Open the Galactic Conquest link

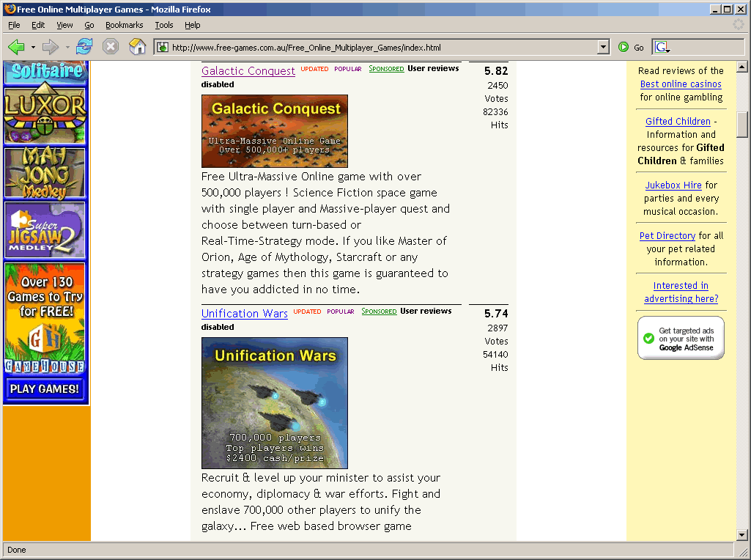pyautogui.click(x=248, y=71)
